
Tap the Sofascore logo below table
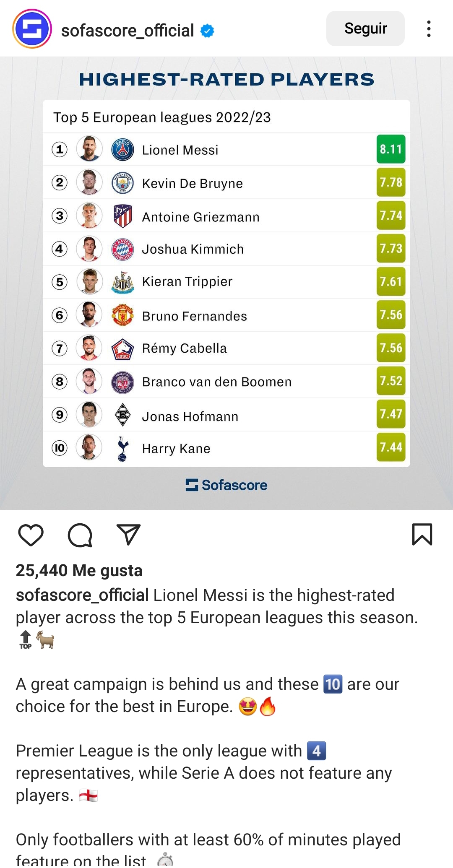[226, 485]
